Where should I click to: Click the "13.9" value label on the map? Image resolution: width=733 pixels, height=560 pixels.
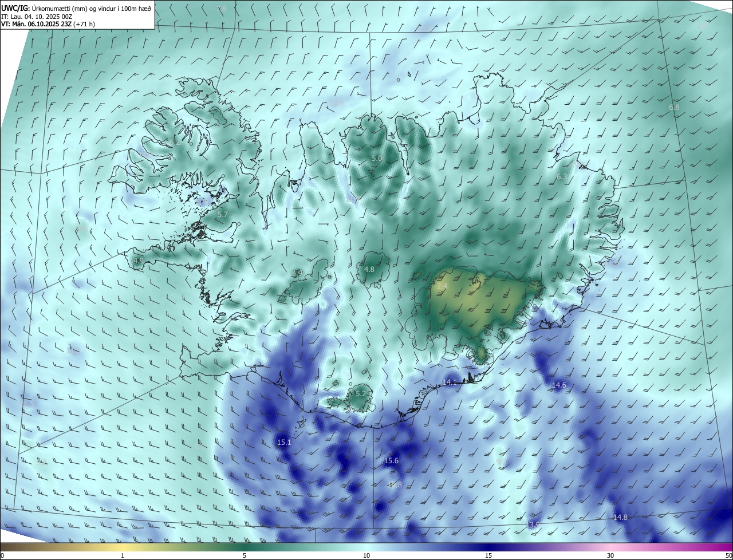[533, 524]
